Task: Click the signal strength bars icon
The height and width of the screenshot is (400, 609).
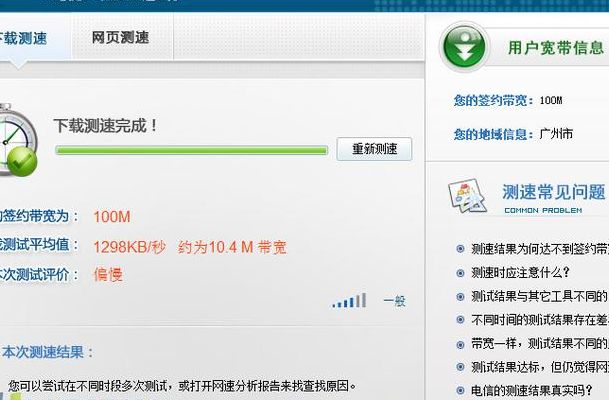Action: point(349,301)
